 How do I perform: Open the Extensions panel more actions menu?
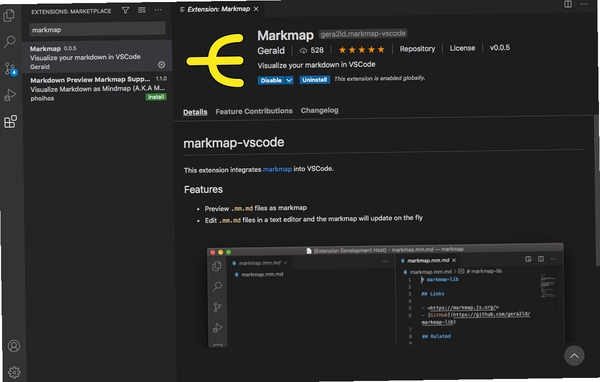[158, 10]
